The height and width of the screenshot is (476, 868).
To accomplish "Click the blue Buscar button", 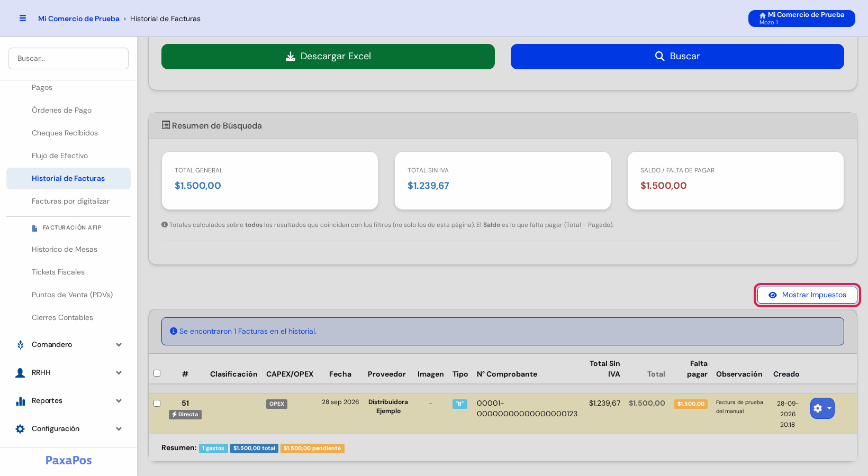I will [677, 57].
